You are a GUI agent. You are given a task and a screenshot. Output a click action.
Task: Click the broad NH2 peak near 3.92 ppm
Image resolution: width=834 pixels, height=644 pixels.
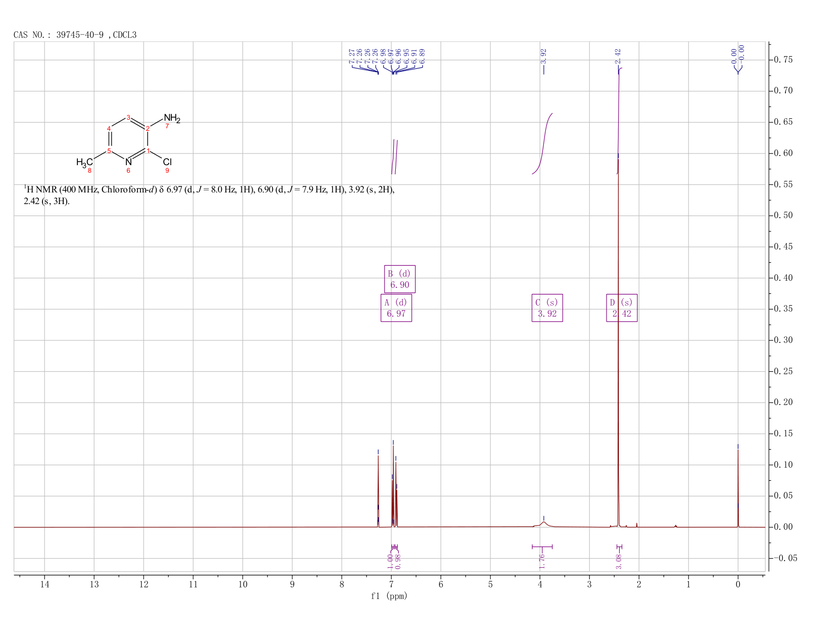tap(544, 524)
